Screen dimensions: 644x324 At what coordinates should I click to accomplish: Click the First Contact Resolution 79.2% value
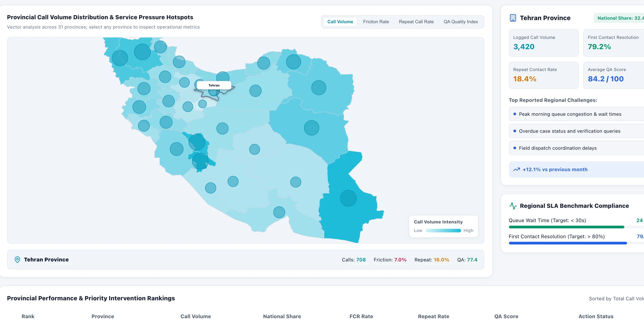(x=599, y=47)
